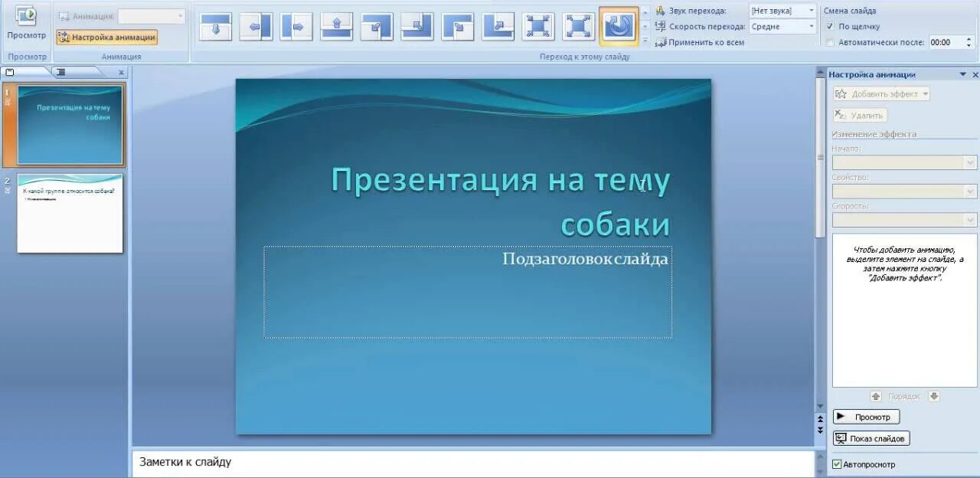Pick transition with light panel in top-right corner
The image size is (980, 478).
[x=498, y=26]
